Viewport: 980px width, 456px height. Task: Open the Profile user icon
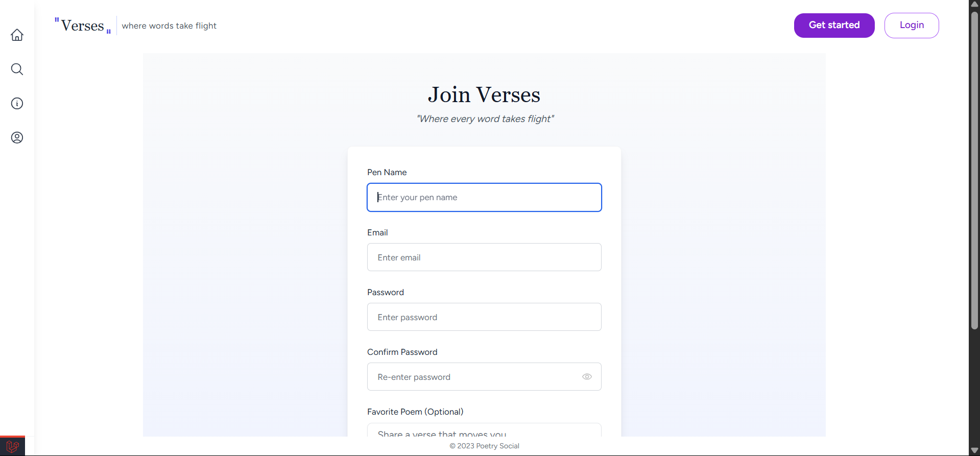pyautogui.click(x=17, y=137)
